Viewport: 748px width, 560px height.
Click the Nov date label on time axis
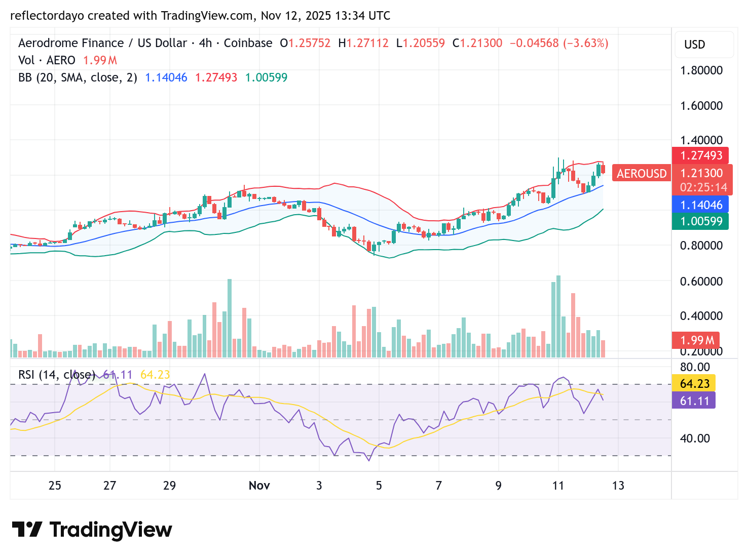pos(259,486)
